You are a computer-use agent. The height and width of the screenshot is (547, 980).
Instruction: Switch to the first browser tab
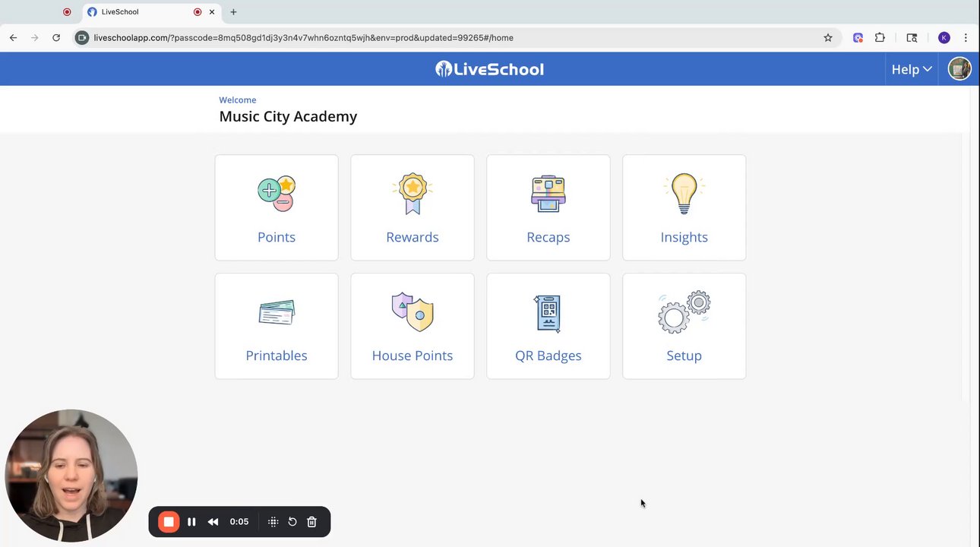coord(67,12)
